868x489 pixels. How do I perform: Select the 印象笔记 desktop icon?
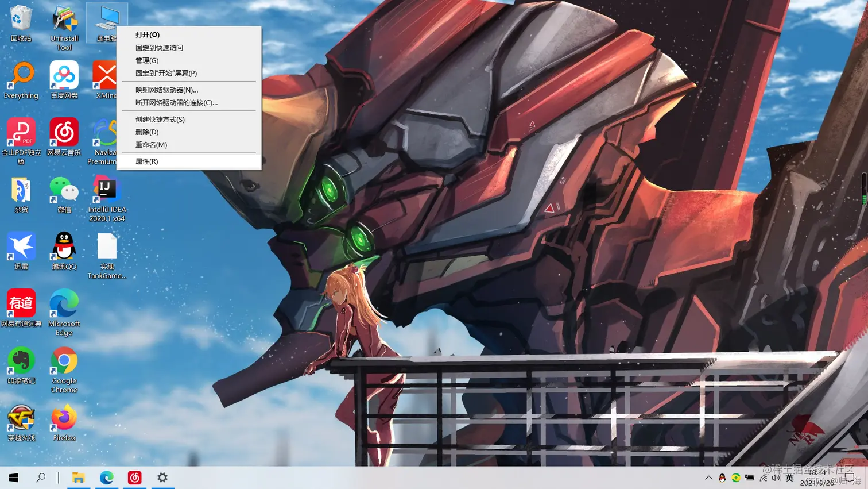click(x=21, y=365)
